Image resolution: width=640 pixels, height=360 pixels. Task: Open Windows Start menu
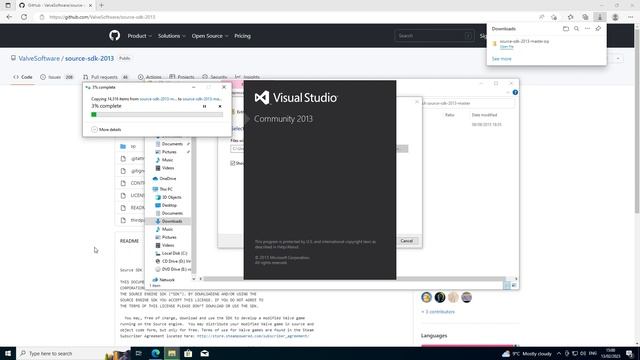point(8,353)
